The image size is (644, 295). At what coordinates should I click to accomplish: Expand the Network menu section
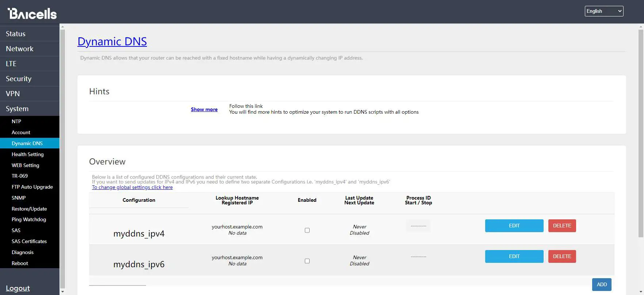20,49
